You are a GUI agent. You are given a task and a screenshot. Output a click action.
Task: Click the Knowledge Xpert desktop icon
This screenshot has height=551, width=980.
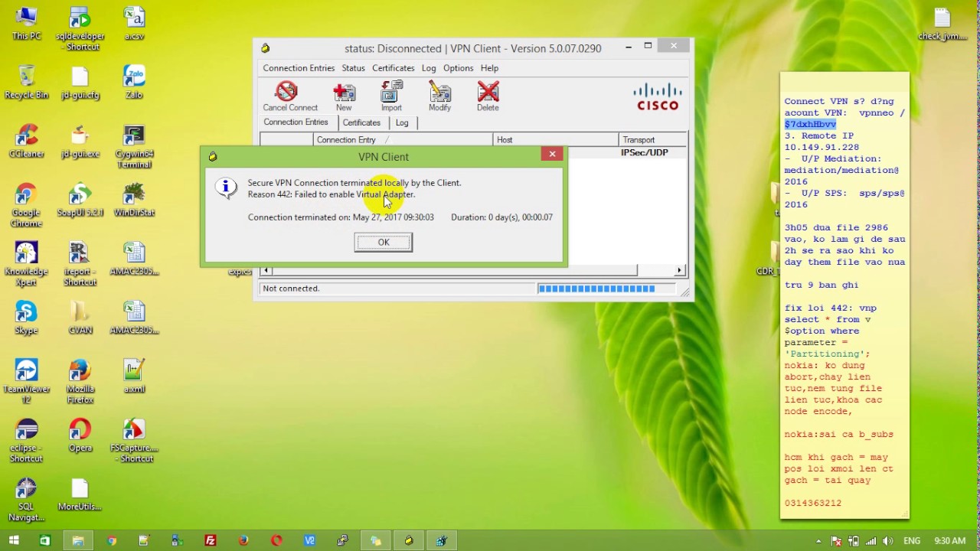[26, 264]
